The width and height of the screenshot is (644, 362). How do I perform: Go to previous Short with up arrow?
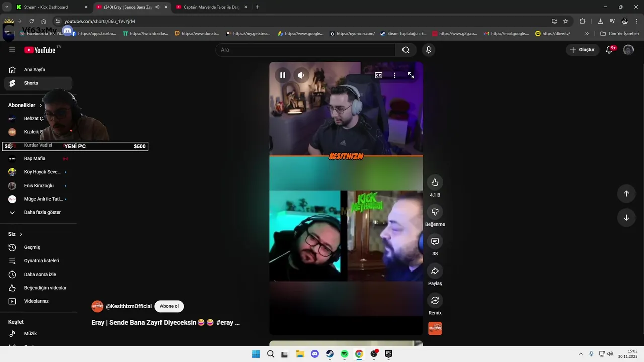626,194
